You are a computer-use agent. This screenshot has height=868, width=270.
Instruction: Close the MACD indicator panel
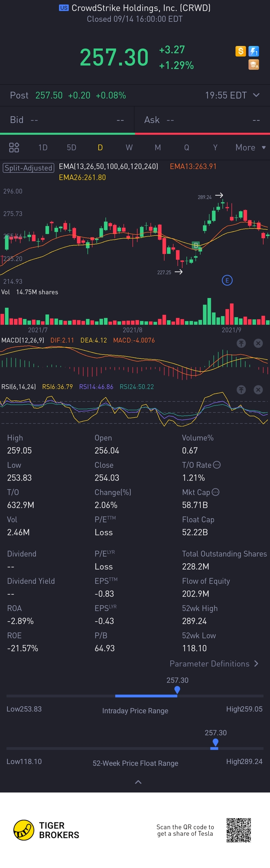258,343
